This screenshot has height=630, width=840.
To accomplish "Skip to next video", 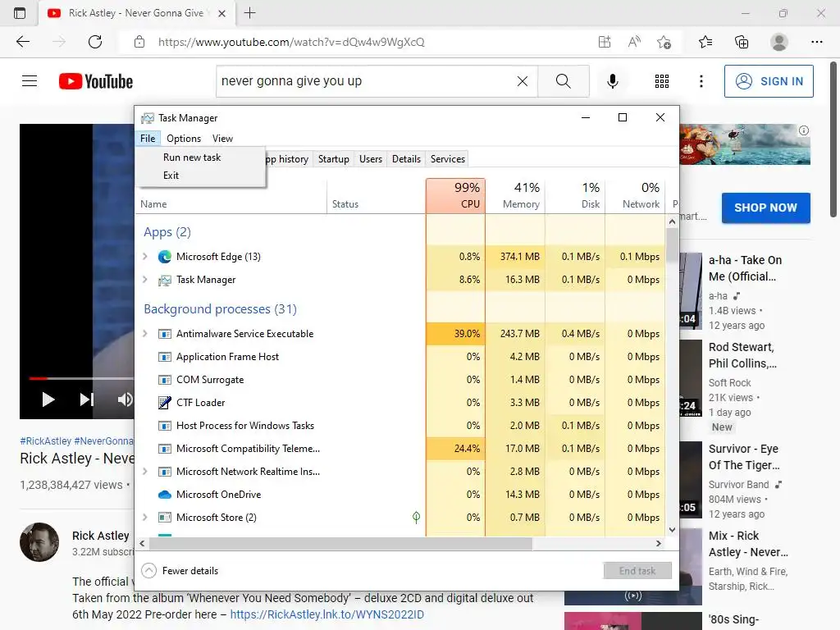I will tap(86, 399).
